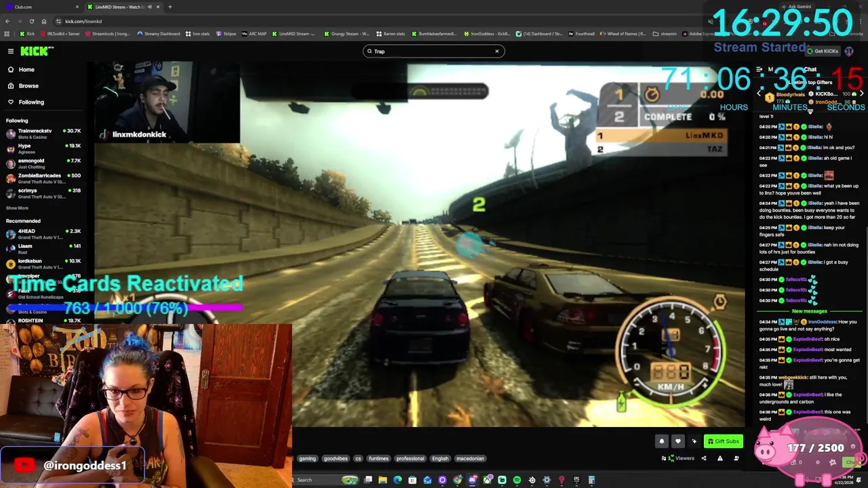Show next top gifters

[x=861, y=94]
